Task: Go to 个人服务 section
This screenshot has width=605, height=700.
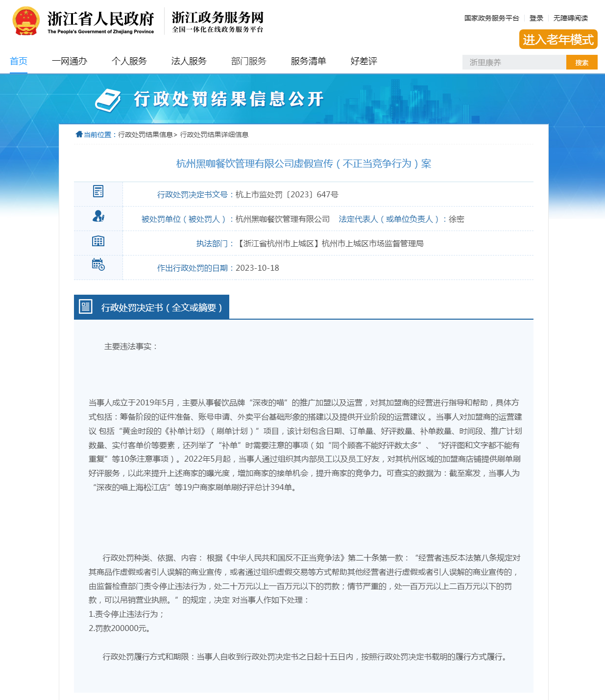Action: pyautogui.click(x=129, y=61)
